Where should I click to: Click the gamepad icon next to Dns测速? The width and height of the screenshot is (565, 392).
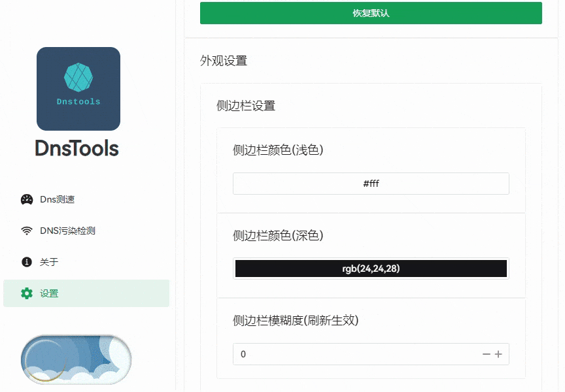26,199
